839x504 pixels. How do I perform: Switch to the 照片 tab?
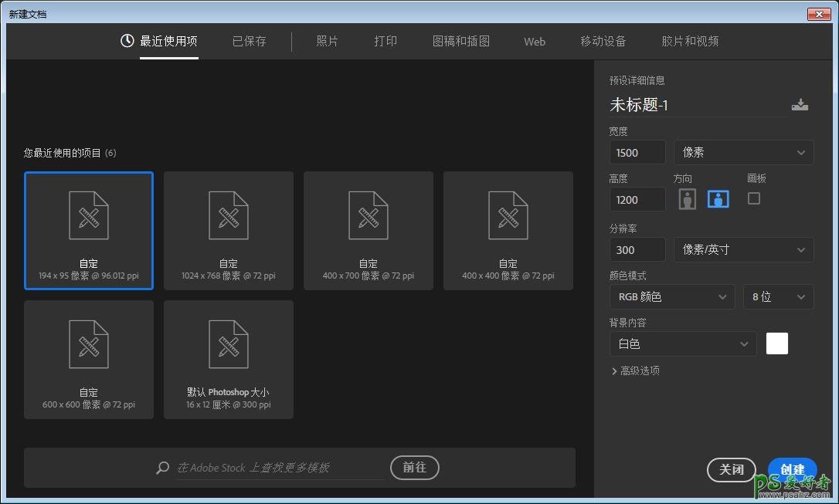(x=328, y=41)
